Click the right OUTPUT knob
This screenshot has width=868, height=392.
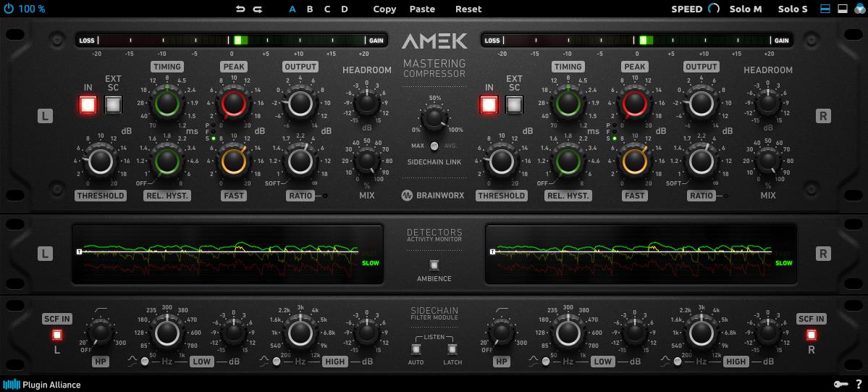pyautogui.click(x=701, y=103)
